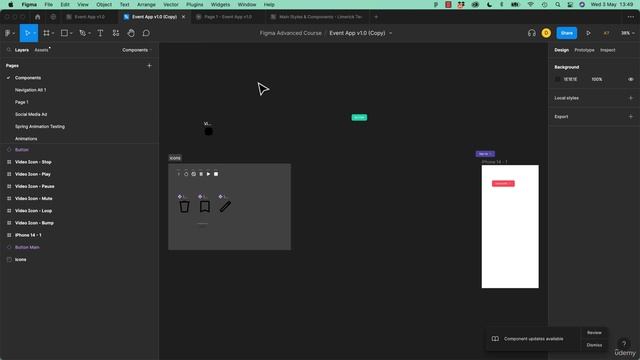This screenshot has width=640, height=360.
Task: Click the background color swatch
Action: (x=558, y=79)
